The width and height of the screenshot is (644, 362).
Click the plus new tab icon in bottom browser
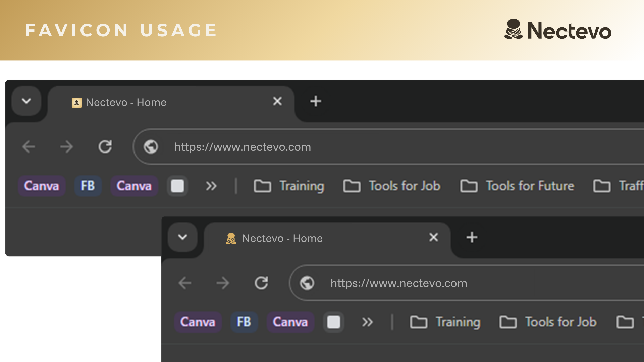(x=472, y=237)
